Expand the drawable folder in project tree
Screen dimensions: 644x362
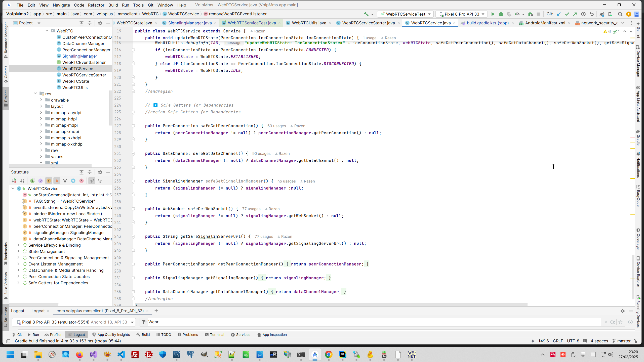pos(41,100)
